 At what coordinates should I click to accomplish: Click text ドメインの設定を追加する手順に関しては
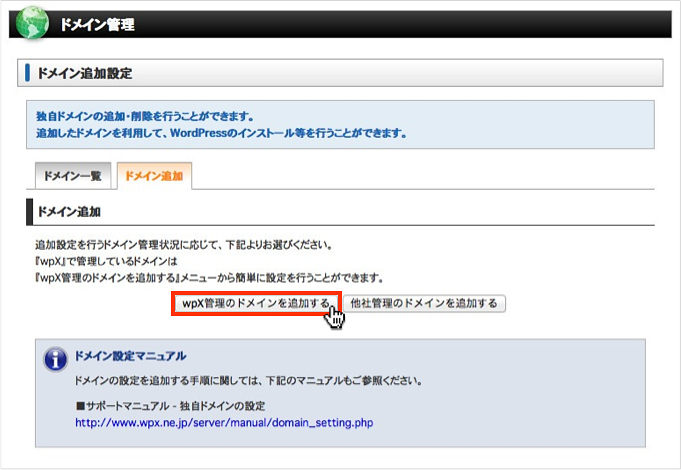click(x=248, y=381)
